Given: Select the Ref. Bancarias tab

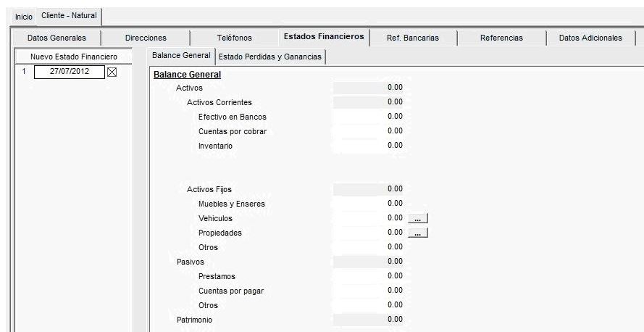Looking at the screenshot, I should [413, 38].
